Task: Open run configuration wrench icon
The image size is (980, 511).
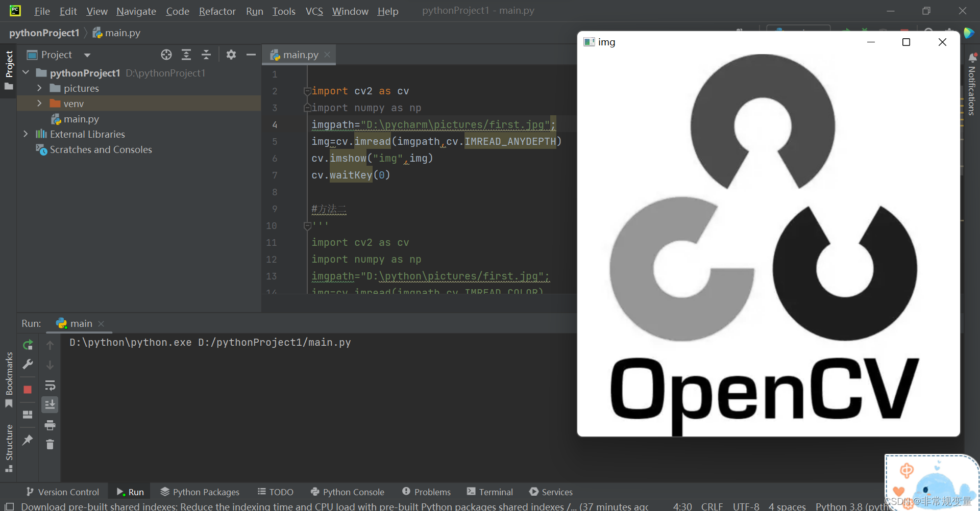Action: (28, 365)
